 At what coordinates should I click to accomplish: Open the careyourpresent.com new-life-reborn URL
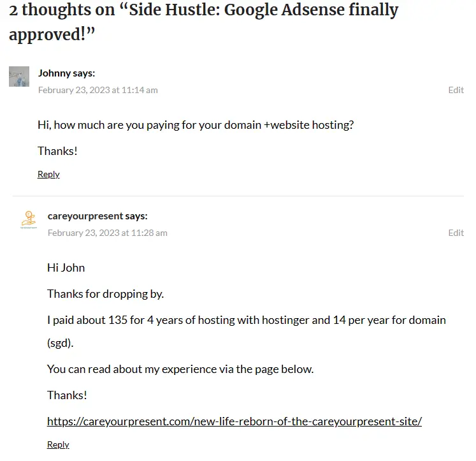pyautogui.click(x=234, y=421)
